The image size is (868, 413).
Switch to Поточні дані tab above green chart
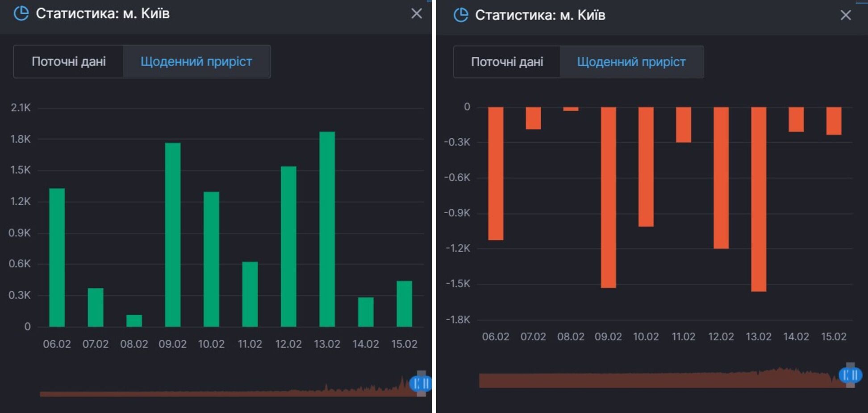coord(69,62)
